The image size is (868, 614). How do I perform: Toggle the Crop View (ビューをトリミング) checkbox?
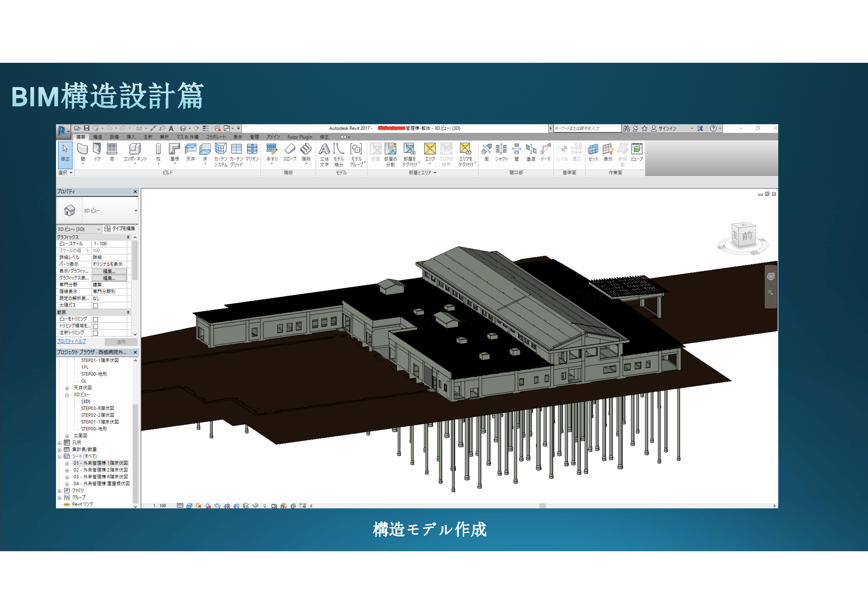click(96, 319)
